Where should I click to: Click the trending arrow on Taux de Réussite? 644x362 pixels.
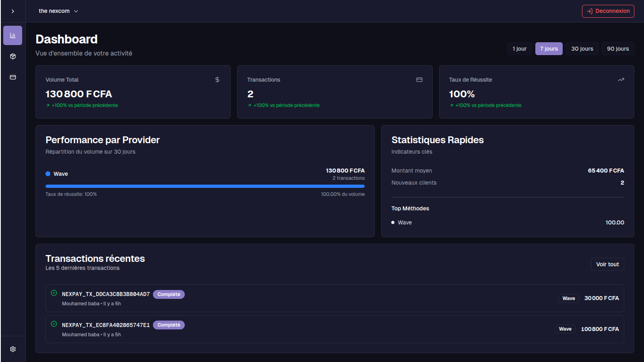pyautogui.click(x=621, y=80)
